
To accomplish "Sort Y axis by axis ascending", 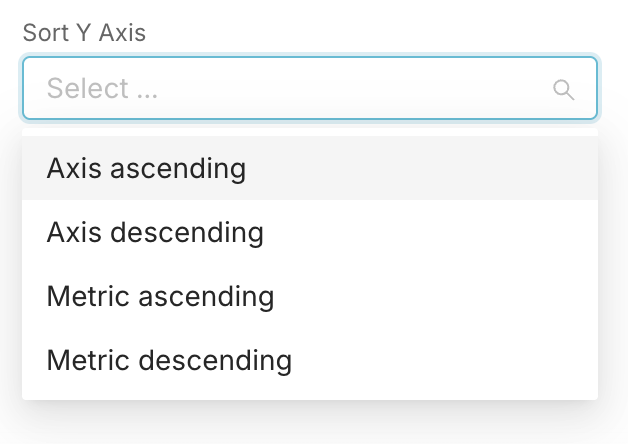I will 310,168.
